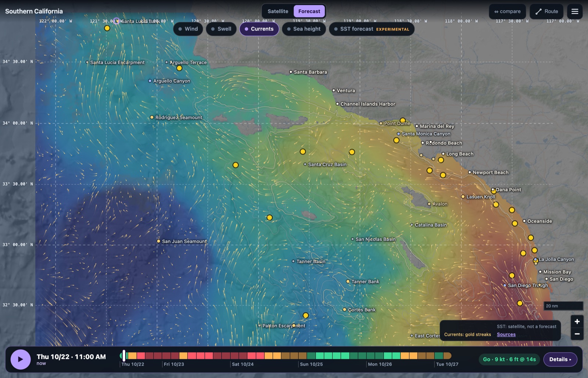Jump to Sat 10/24 on the timeline
The image size is (588, 378).
click(243, 364)
